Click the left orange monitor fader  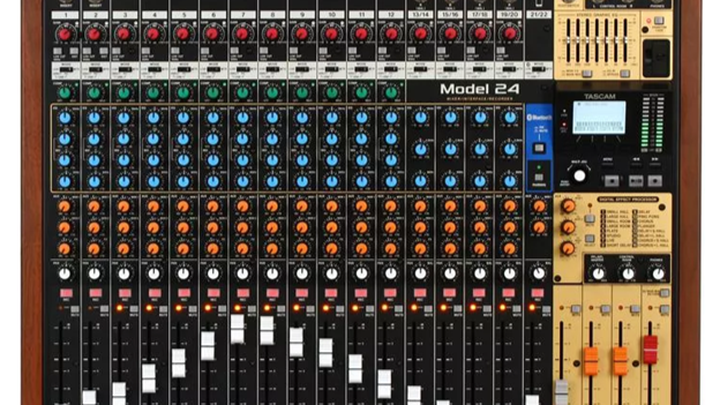(591, 361)
